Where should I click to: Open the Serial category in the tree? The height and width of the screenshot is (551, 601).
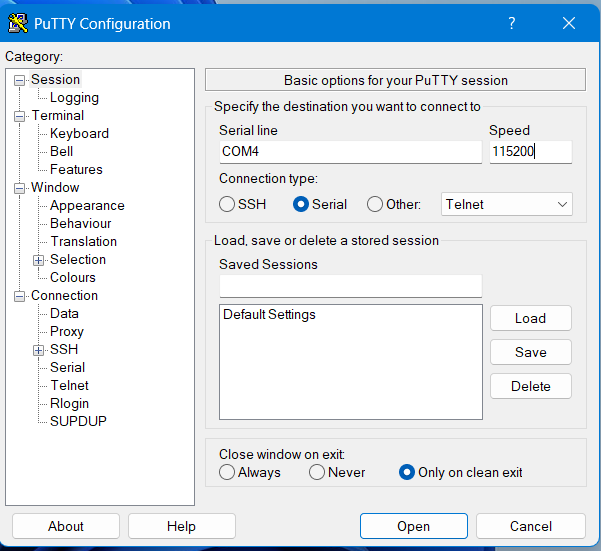(x=67, y=367)
